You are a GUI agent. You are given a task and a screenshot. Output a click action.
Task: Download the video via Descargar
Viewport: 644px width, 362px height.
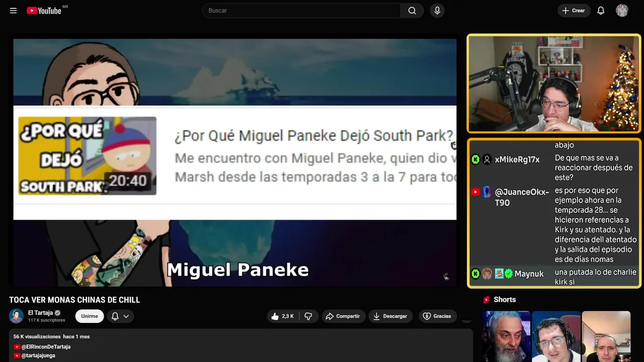pos(390,316)
